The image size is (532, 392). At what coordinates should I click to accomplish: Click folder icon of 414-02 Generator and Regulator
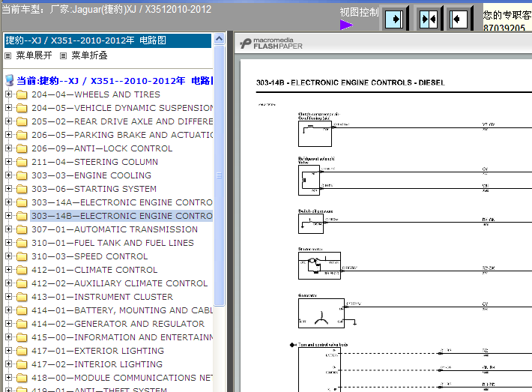[x=22, y=324]
